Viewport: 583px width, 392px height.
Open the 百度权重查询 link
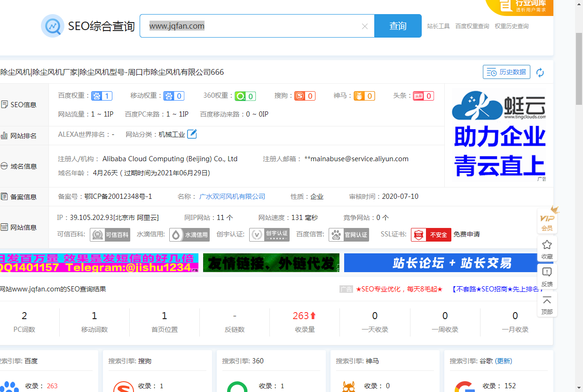coord(472,26)
